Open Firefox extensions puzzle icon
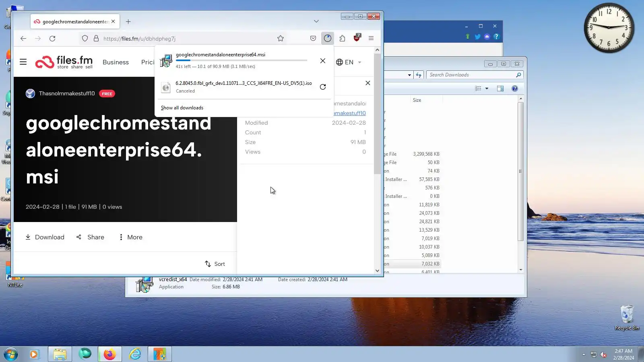This screenshot has width=644, height=362. tap(342, 38)
